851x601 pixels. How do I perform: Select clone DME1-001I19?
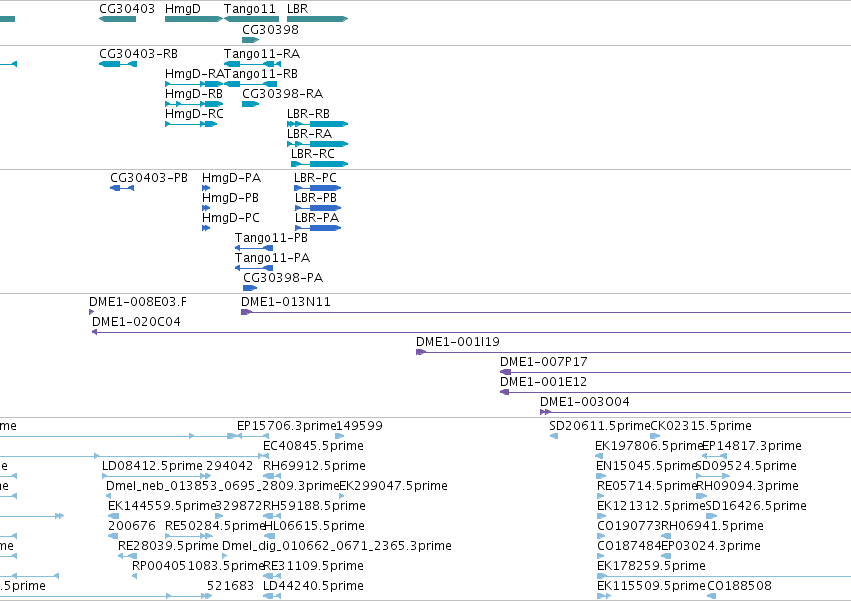[633, 352]
